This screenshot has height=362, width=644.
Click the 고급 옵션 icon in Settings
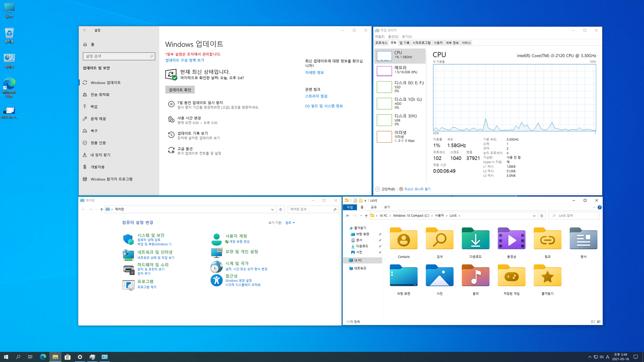coord(171,150)
